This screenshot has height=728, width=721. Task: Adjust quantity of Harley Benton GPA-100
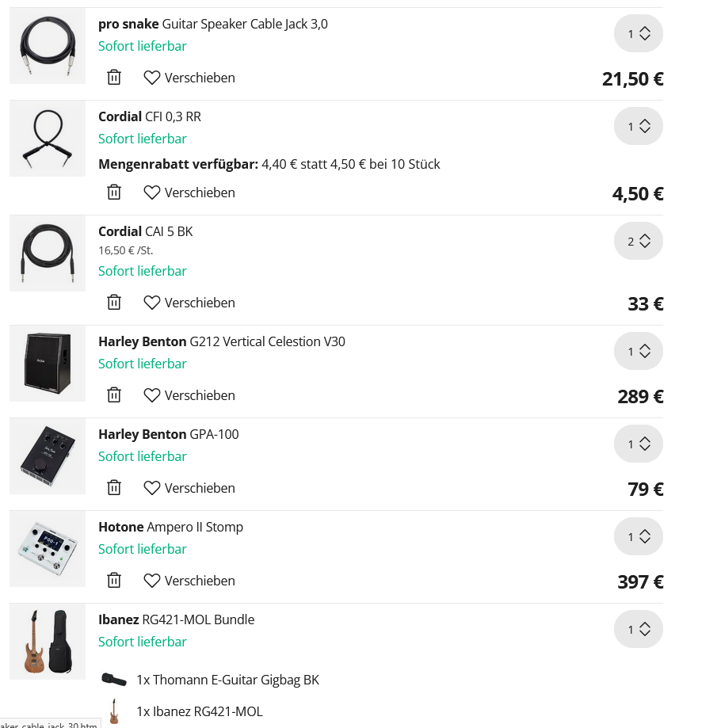[x=638, y=444]
